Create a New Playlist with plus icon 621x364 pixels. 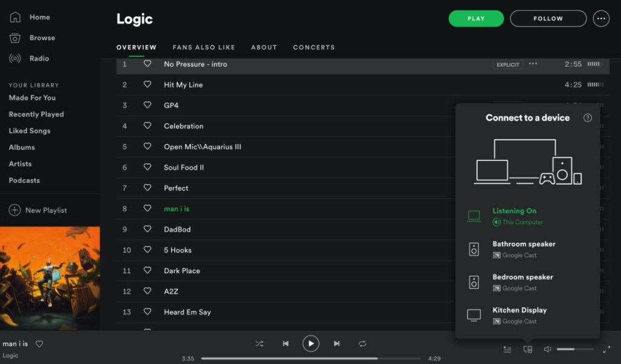click(x=38, y=210)
